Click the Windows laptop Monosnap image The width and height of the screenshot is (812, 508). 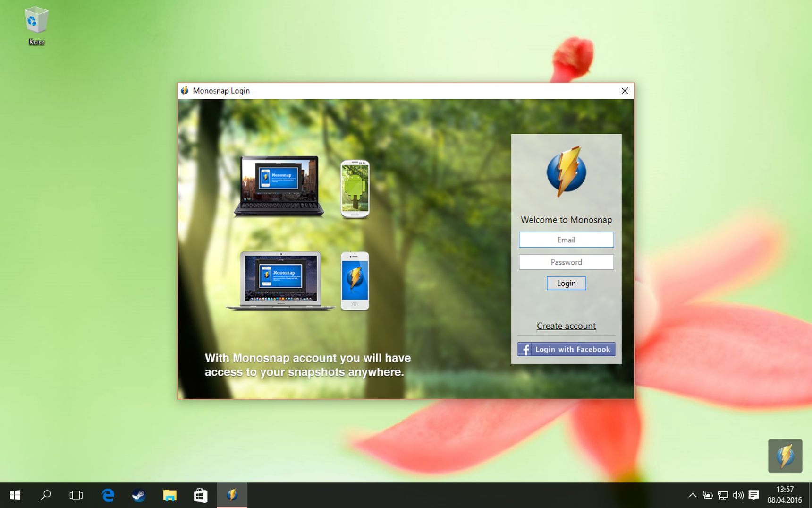(x=279, y=186)
